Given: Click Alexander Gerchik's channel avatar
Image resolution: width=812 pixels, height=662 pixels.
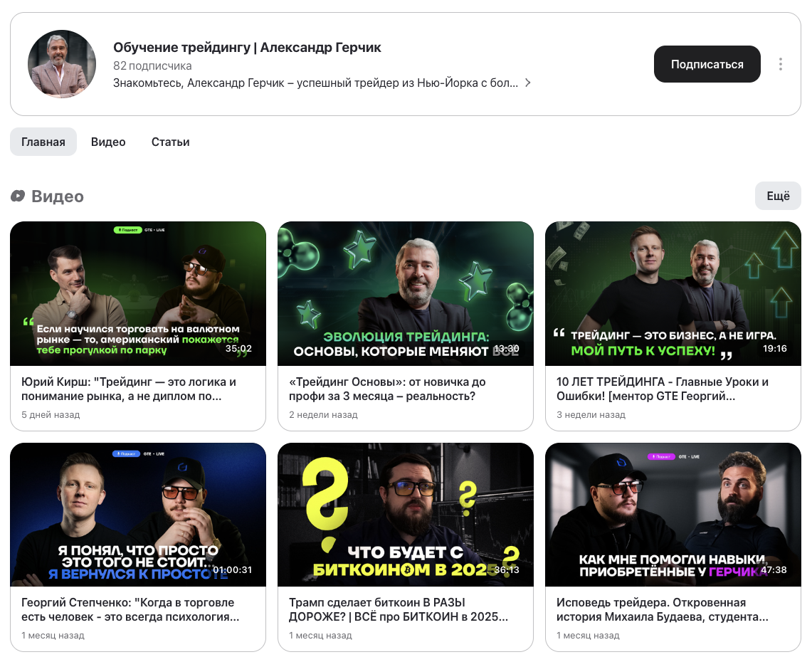Looking at the screenshot, I should point(62,64).
